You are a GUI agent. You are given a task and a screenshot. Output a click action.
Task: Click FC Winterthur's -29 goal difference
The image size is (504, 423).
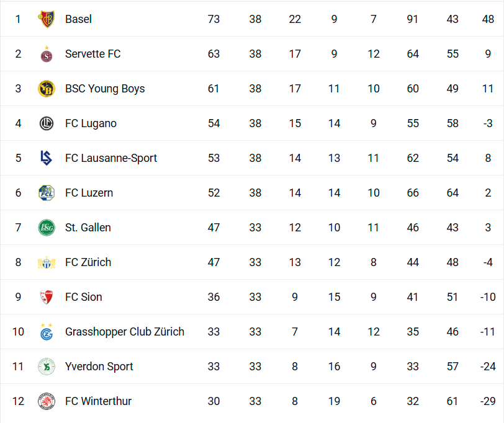pyautogui.click(x=488, y=401)
